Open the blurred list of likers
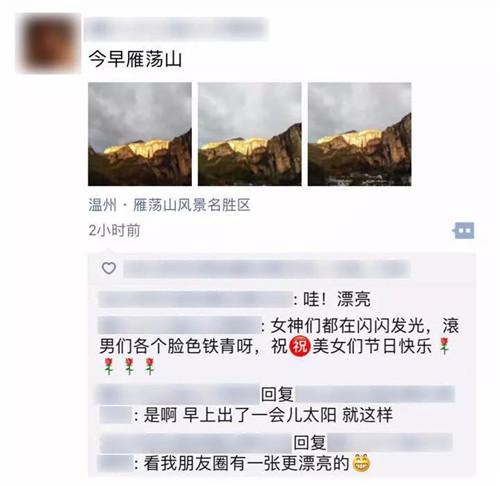 [x=267, y=269]
